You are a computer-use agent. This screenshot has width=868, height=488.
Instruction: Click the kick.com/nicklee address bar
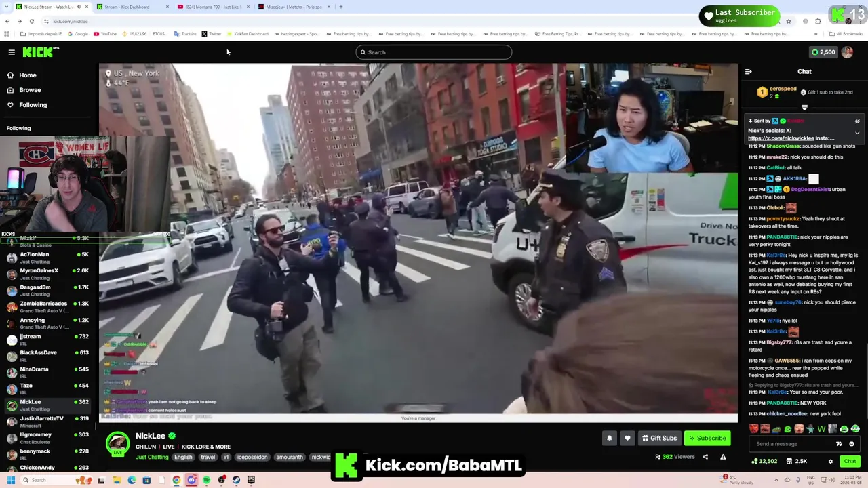(71, 21)
